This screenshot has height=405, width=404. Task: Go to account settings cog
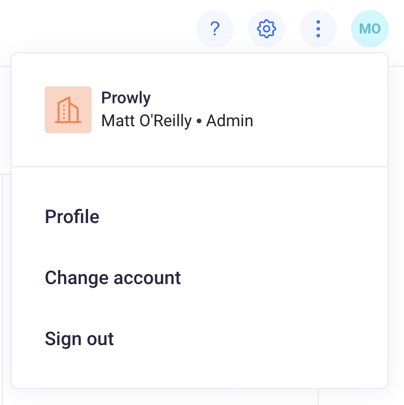pyautogui.click(x=266, y=29)
